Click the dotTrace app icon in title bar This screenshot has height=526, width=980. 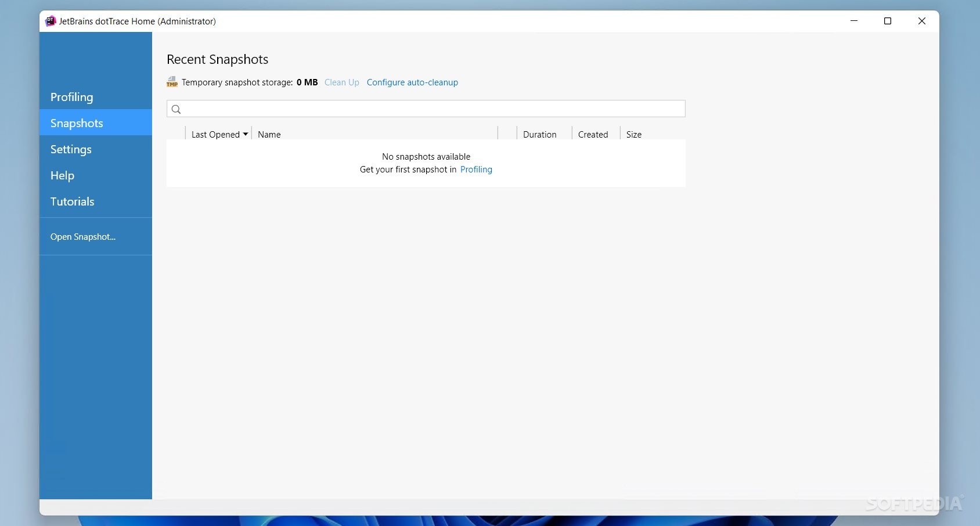[51, 21]
